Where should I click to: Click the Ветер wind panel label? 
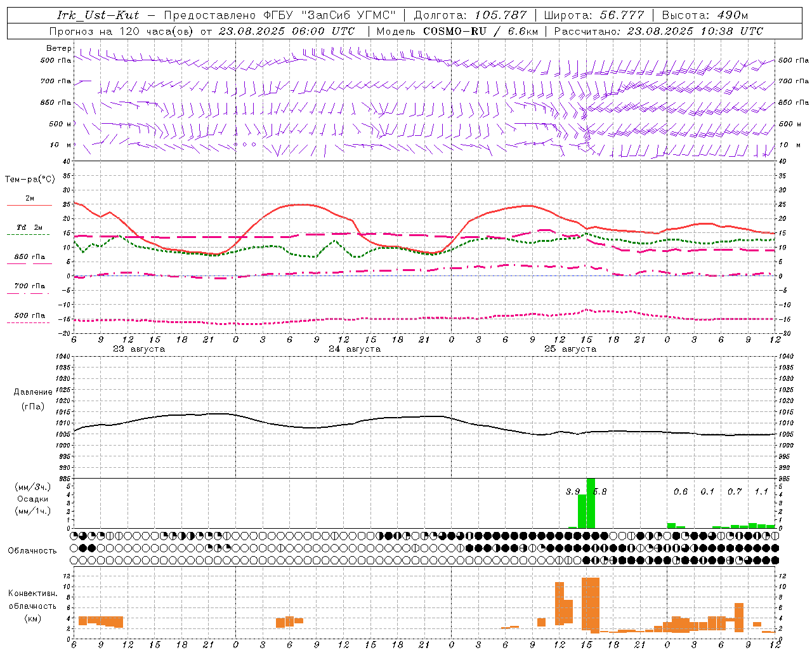[59, 48]
